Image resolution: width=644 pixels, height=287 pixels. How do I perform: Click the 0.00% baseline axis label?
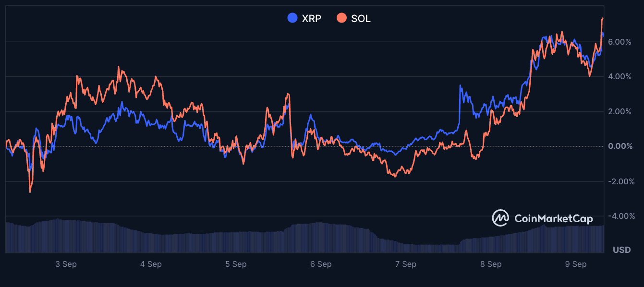tap(620, 146)
